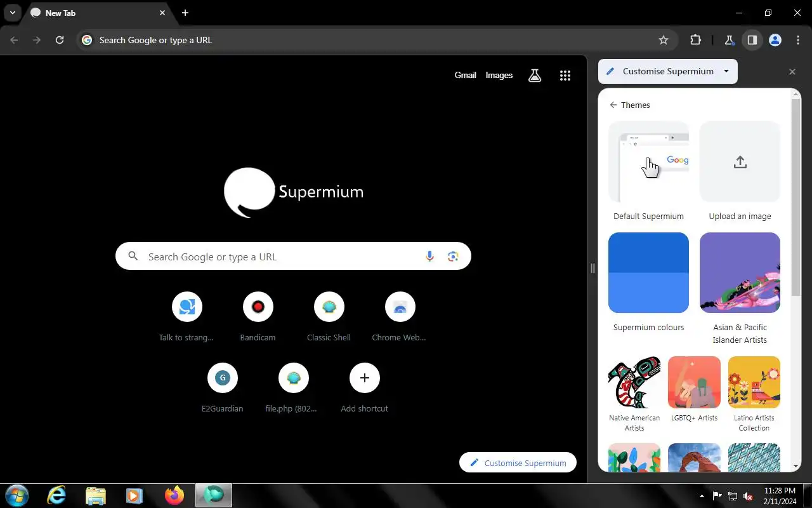The width and height of the screenshot is (812, 508).
Task: Search by image with Lens icon
Action: [453, 257]
